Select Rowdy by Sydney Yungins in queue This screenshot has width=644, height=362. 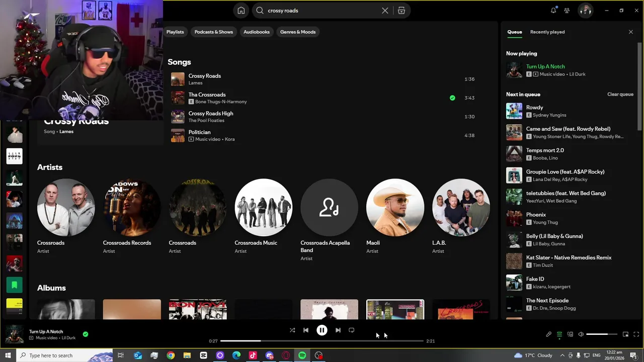pos(571,111)
